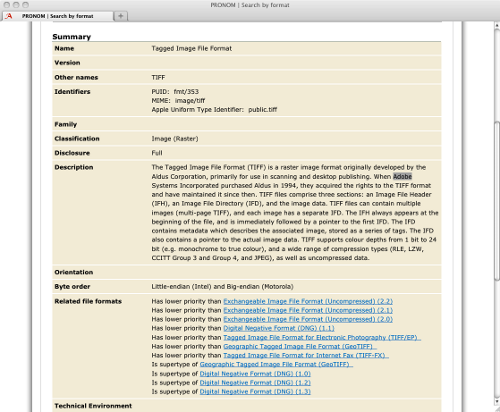Open the TIFF/EP Electronic Photography format link
This screenshot has width=500, height=412.
point(322,338)
